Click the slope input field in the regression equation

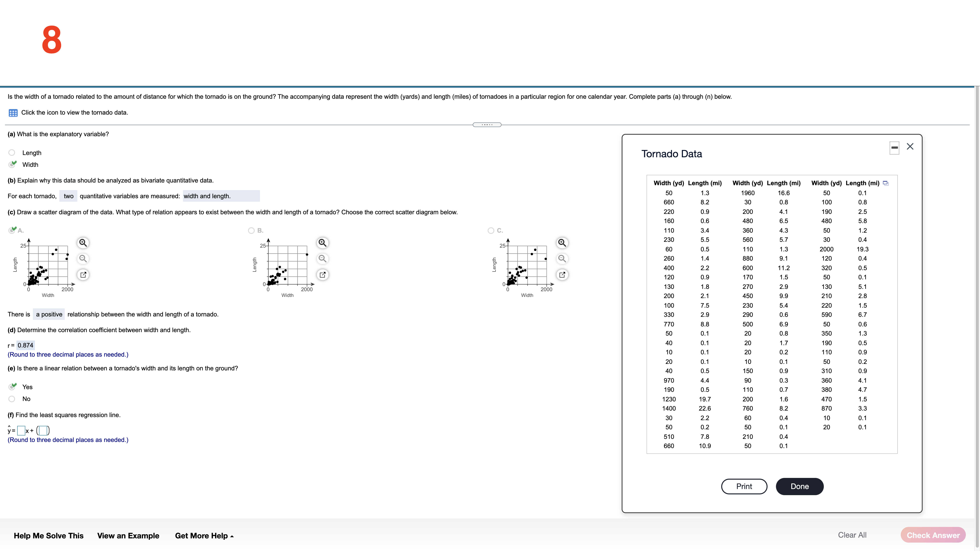coord(21,430)
